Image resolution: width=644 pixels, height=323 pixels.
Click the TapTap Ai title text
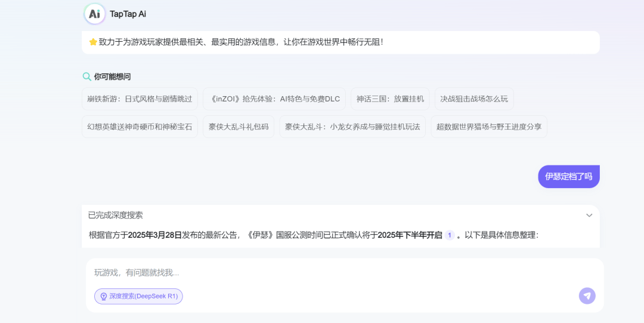[x=128, y=14]
